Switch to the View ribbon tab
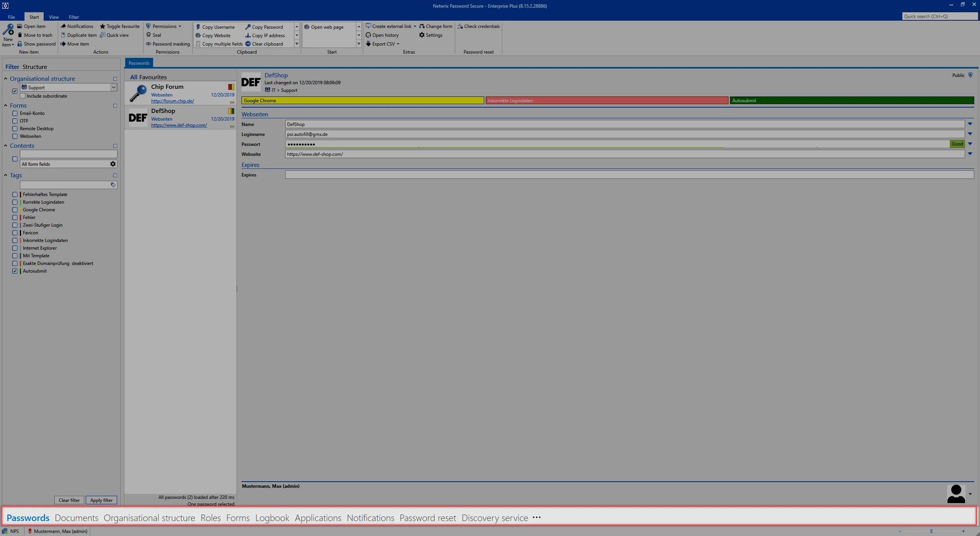Screen dimensions: 980x536 (x=54, y=17)
